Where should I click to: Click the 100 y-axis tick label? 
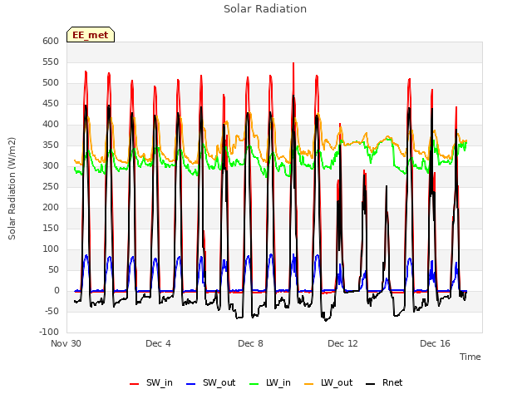pyautogui.click(x=51, y=249)
